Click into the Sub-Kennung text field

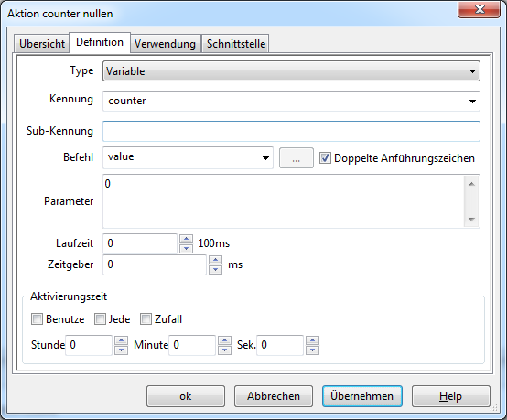coord(291,131)
